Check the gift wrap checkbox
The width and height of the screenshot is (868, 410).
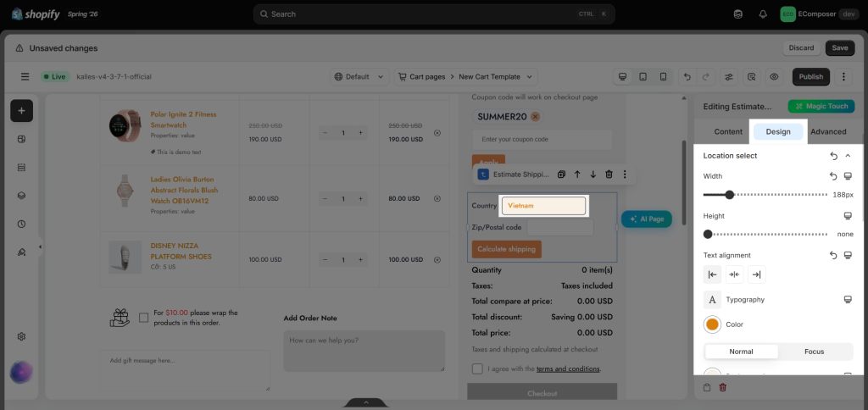tap(144, 318)
